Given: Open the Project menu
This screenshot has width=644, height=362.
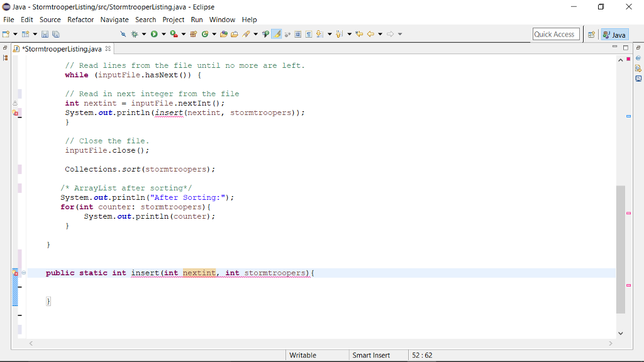Looking at the screenshot, I should (x=174, y=19).
